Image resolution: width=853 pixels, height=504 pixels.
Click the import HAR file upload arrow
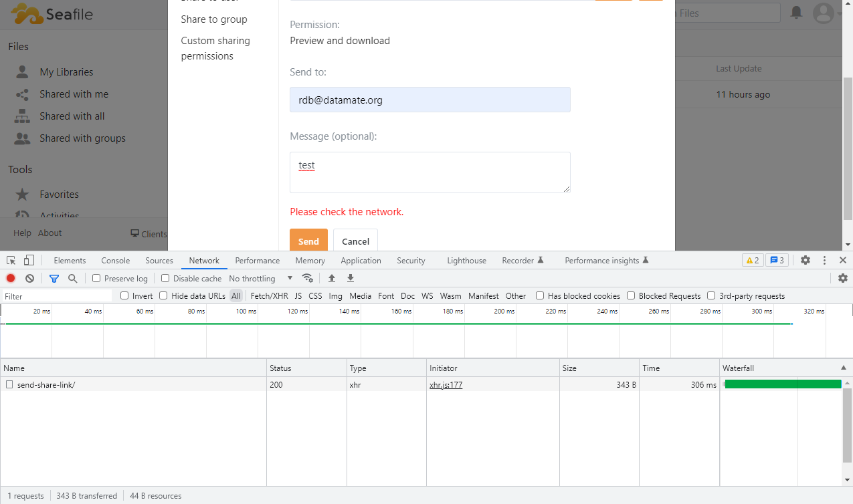332,278
